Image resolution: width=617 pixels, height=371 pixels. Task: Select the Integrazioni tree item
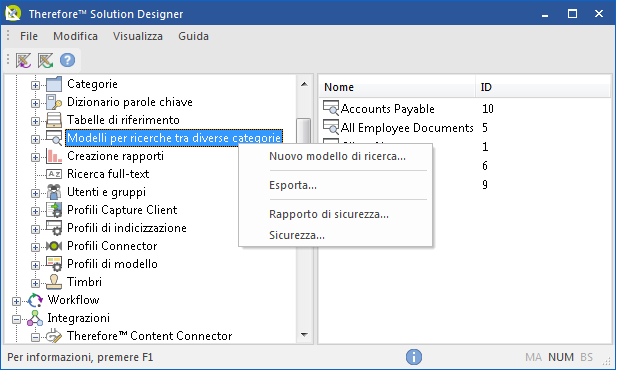pyautogui.click(x=78, y=318)
